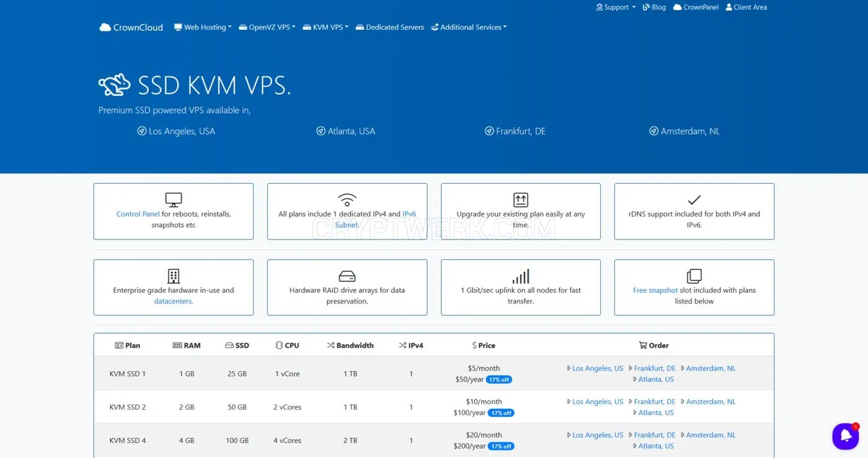Click the 2 TB bandwidth cell
The image size is (868, 458).
tap(350, 441)
